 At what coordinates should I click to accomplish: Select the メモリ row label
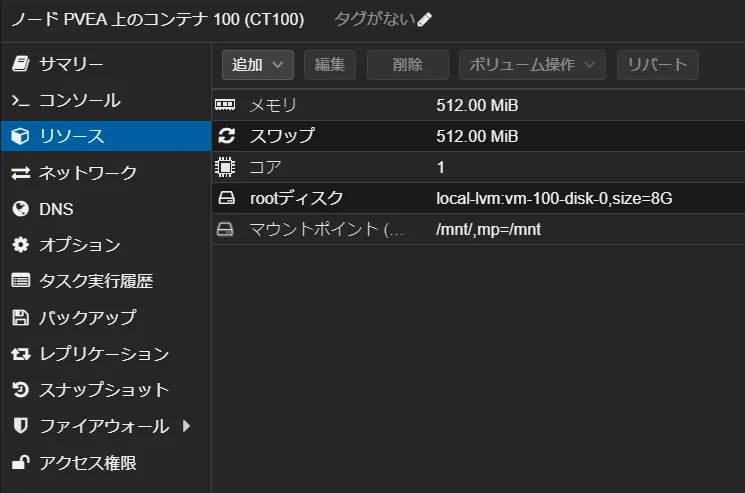pyautogui.click(x=273, y=105)
